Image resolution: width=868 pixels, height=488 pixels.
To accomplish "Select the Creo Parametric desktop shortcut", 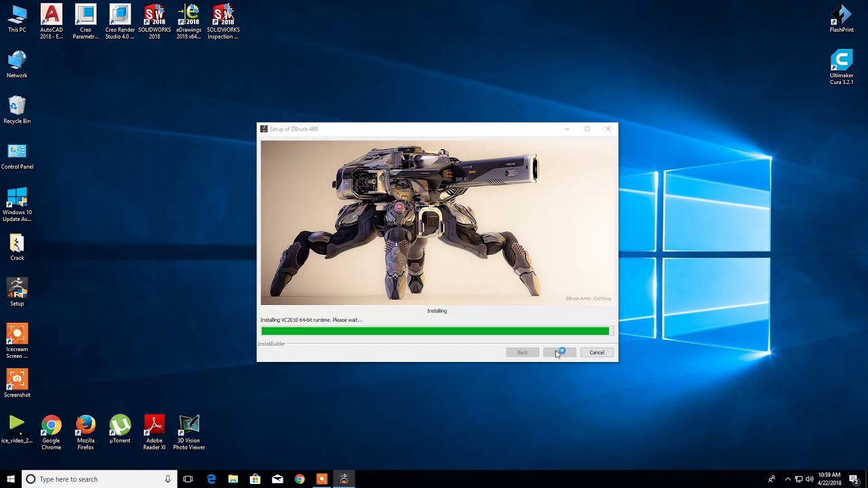I will point(85,22).
